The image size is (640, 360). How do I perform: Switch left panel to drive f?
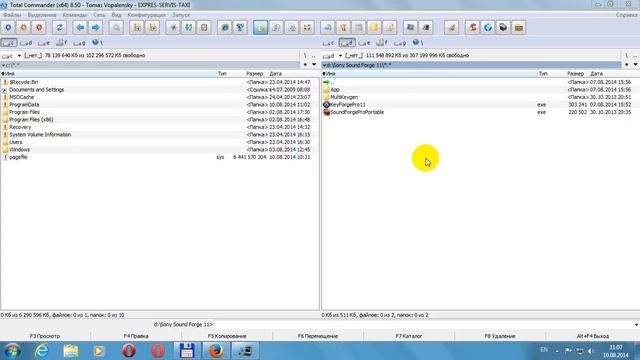click(x=61, y=42)
